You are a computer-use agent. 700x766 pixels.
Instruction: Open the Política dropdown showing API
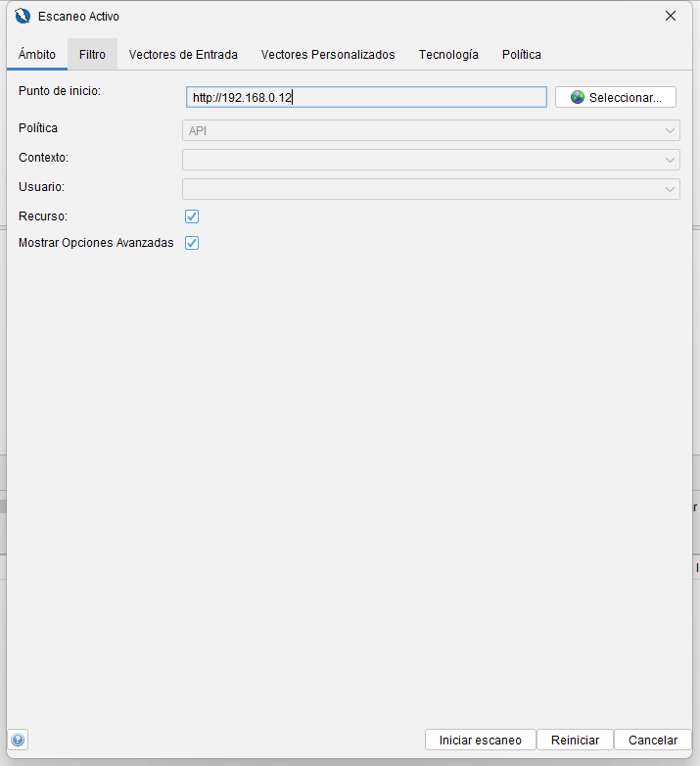(431, 130)
